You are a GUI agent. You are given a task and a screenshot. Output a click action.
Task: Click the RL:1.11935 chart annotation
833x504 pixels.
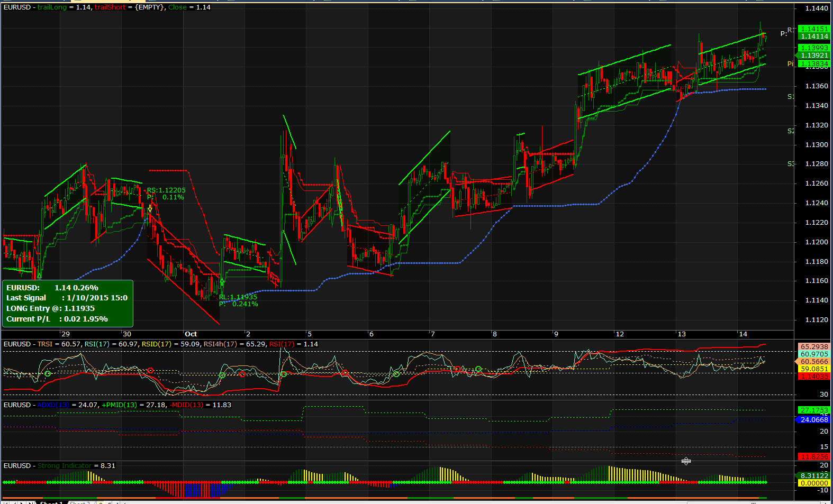238,297
